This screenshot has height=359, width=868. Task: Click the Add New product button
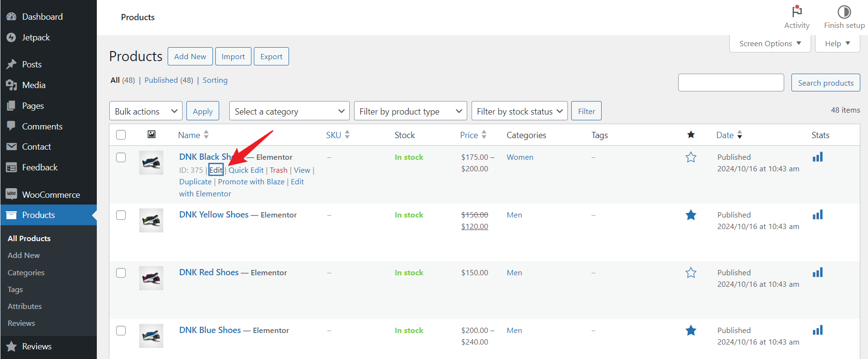pyautogui.click(x=190, y=56)
